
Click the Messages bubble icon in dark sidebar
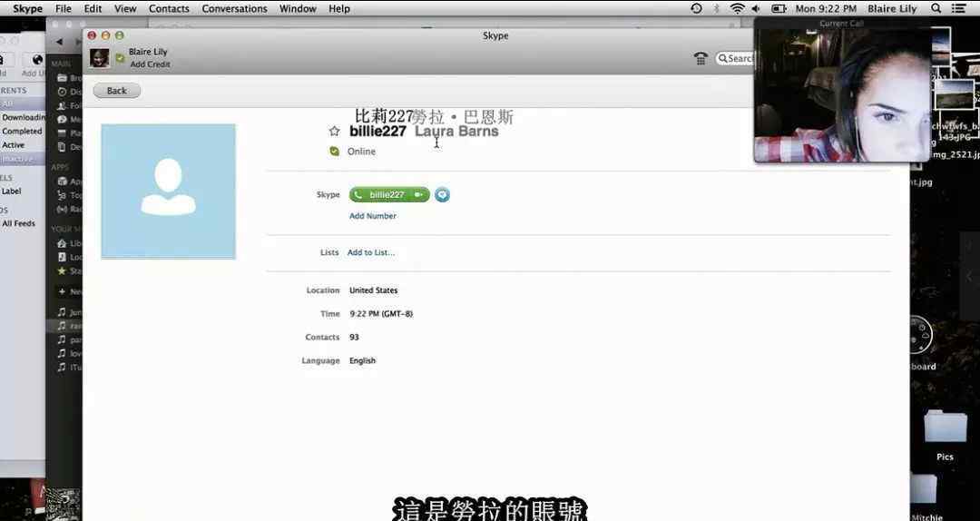(62, 120)
